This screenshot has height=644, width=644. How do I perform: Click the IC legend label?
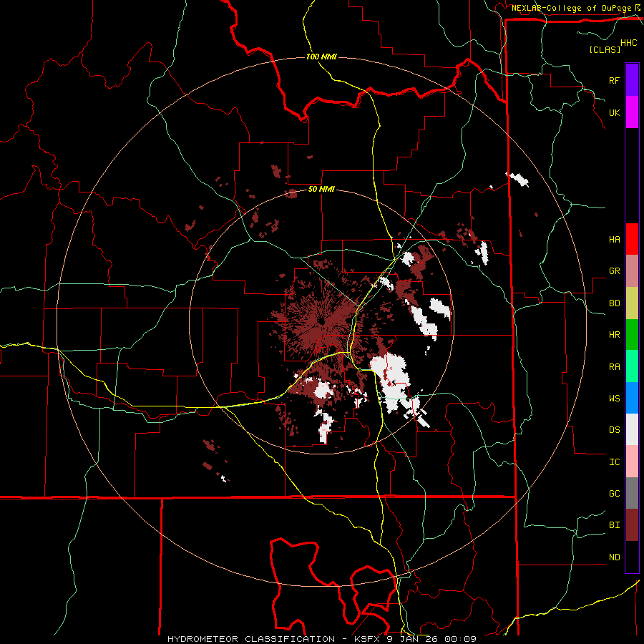614,462
